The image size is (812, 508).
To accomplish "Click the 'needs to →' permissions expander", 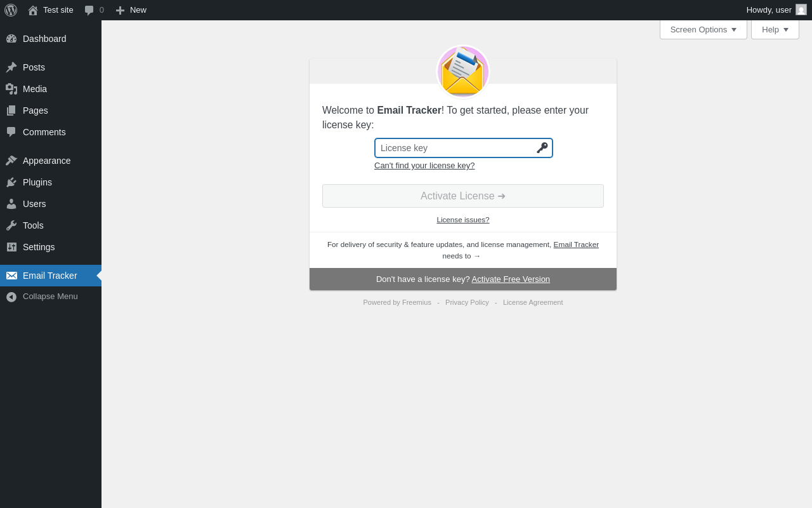I will (x=461, y=256).
